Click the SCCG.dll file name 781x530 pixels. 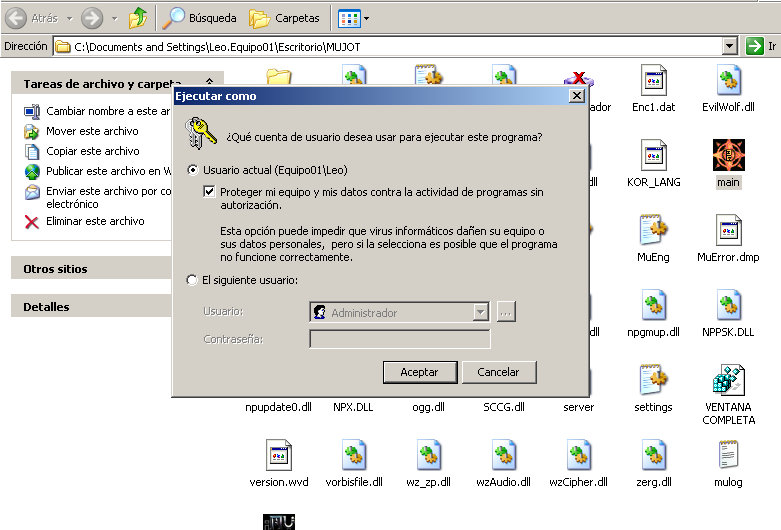tap(504, 407)
